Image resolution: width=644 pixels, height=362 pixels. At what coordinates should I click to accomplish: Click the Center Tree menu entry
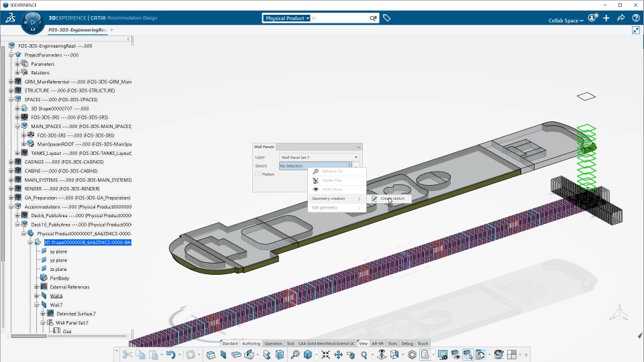(337, 180)
